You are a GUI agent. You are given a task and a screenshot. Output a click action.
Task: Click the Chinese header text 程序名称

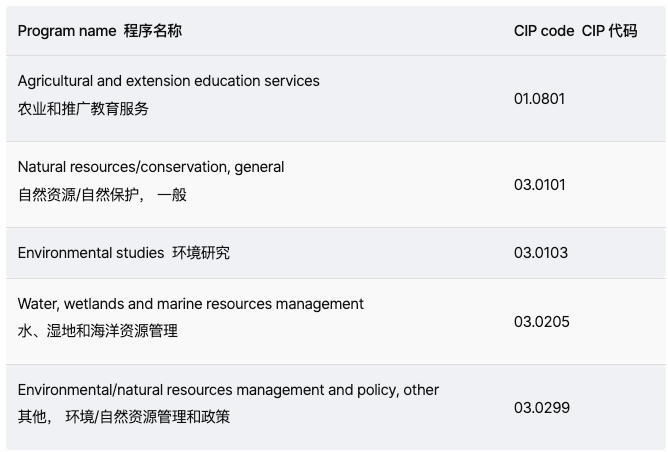tap(153, 31)
